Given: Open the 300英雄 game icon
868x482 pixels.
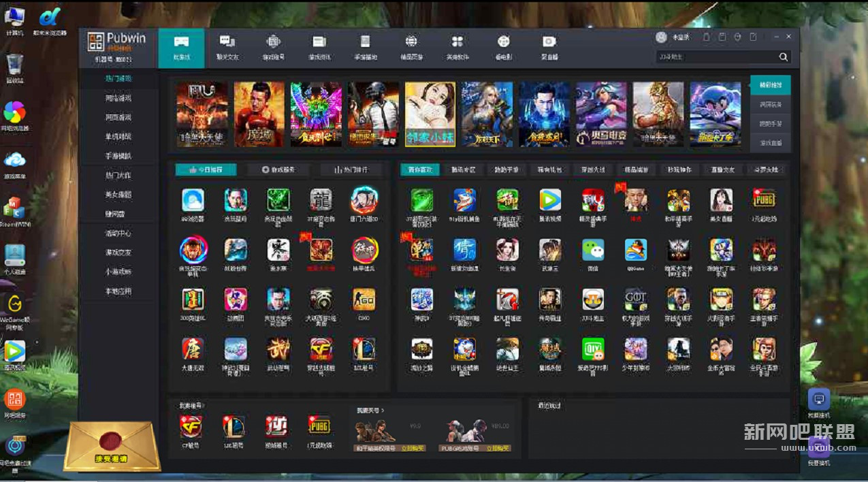Looking at the screenshot, I should point(193,300).
